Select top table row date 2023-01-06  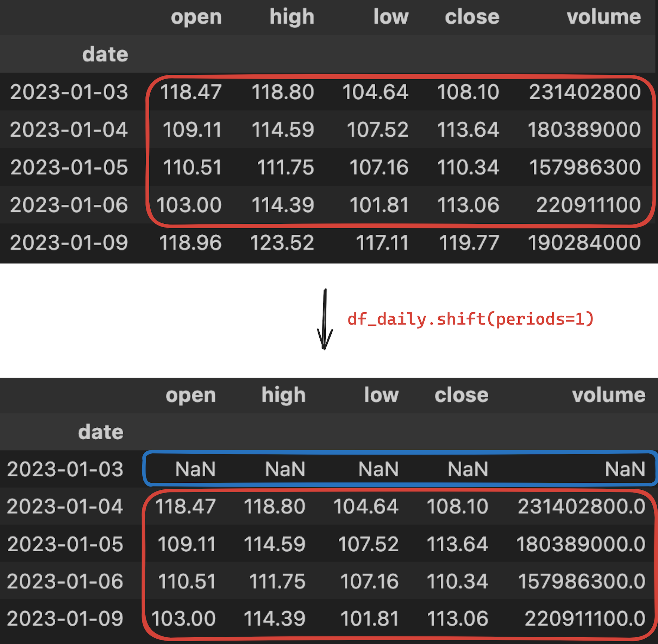point(69,205)
